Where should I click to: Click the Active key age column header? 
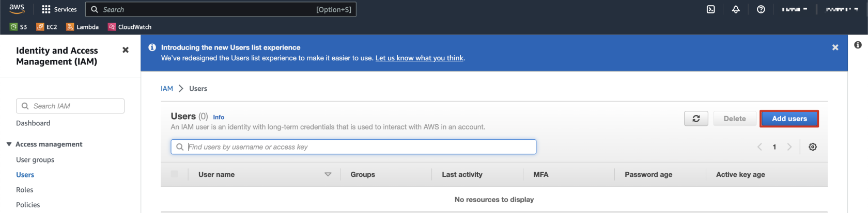tap(740, 174)
